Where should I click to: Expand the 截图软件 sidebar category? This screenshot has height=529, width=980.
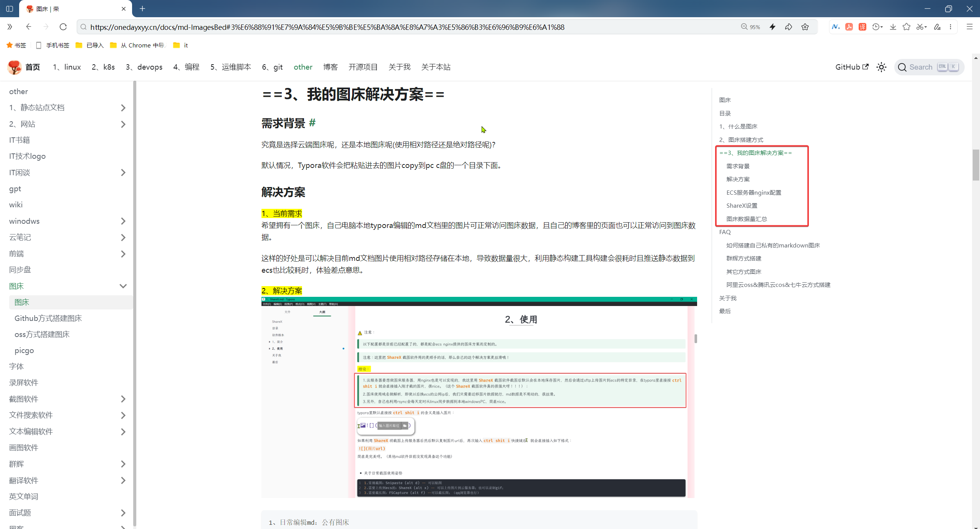[x=123, y=399]
